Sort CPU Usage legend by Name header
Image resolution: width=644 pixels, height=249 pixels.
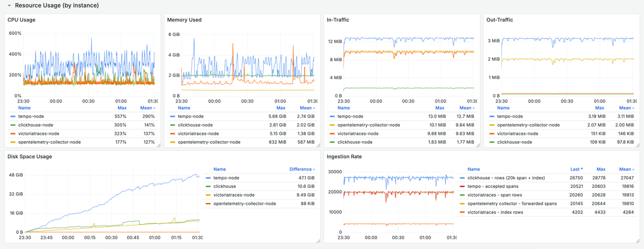24,108
